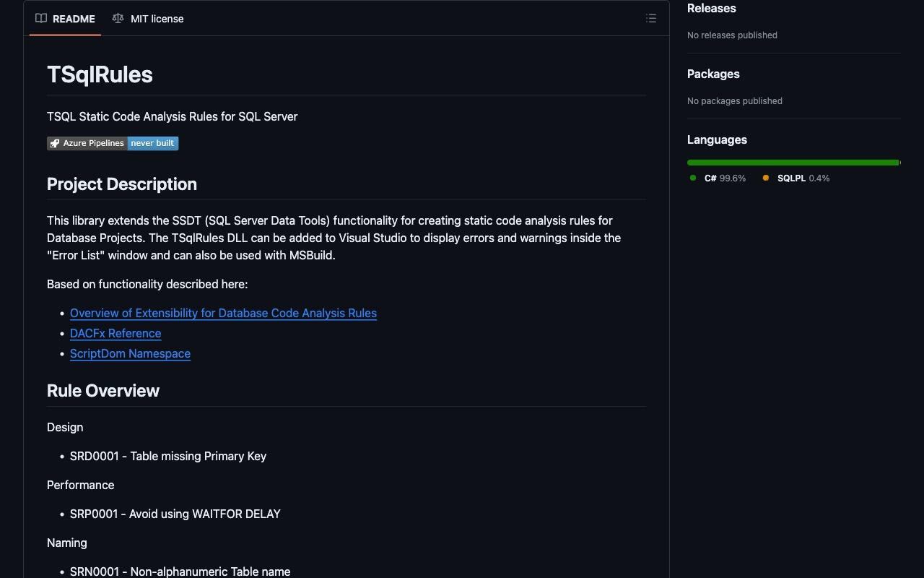Click the green C# language bar
This screenshot has height=578, width=924.
tap(793, 163)
